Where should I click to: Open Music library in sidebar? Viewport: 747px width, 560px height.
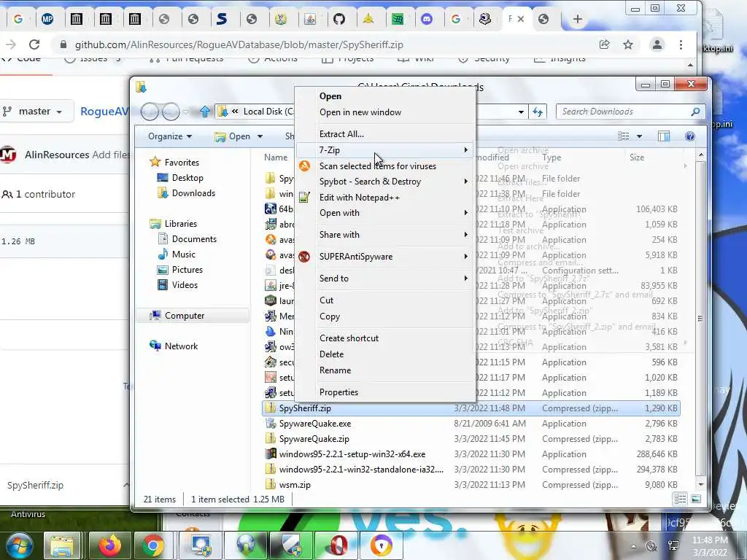[x=177, y=254]
